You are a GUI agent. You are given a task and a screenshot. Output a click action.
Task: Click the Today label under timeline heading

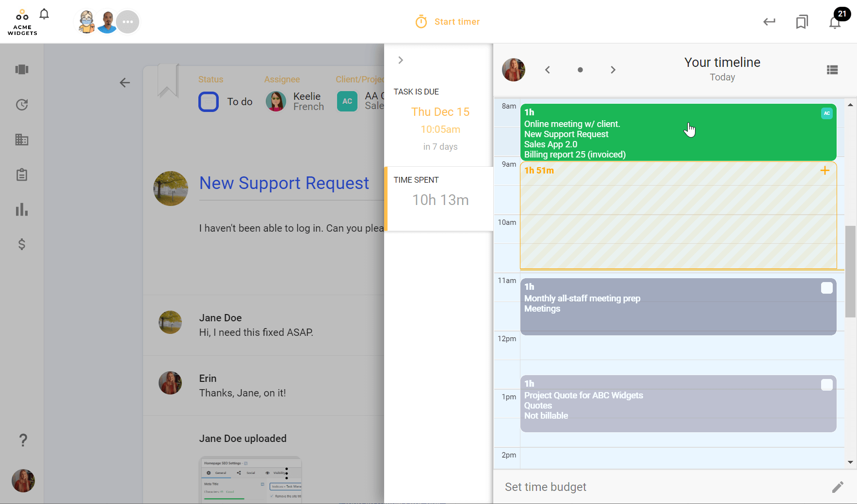(x=722, y=78)
